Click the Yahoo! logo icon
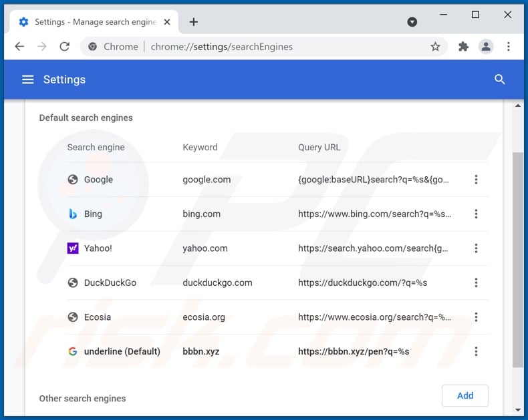 click(x=73, y=248)
